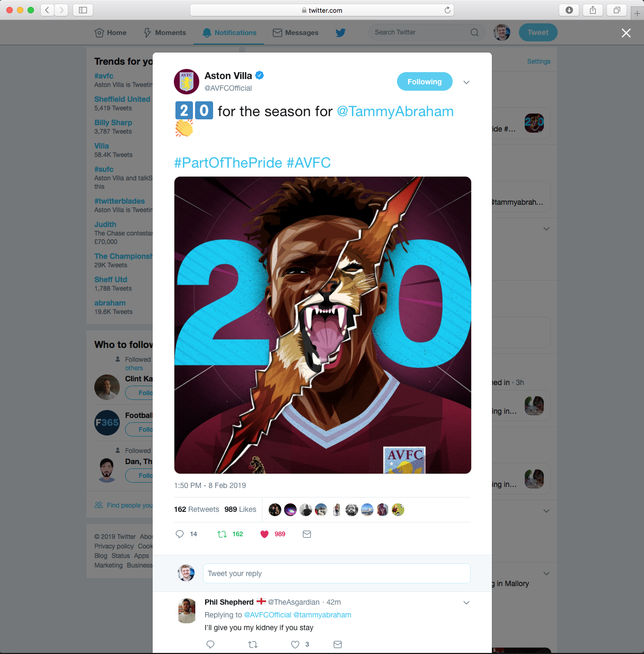
Task: Open the Aston Villa profile name link
Action: click(228, 76)
